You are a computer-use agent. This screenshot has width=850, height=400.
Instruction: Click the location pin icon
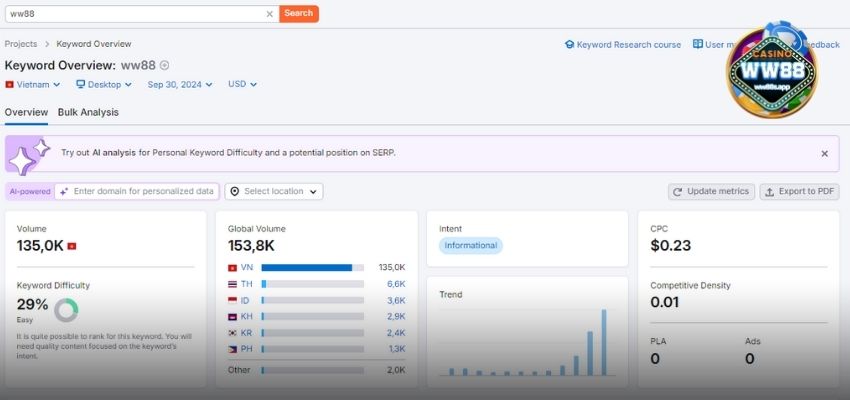point(235,191)
